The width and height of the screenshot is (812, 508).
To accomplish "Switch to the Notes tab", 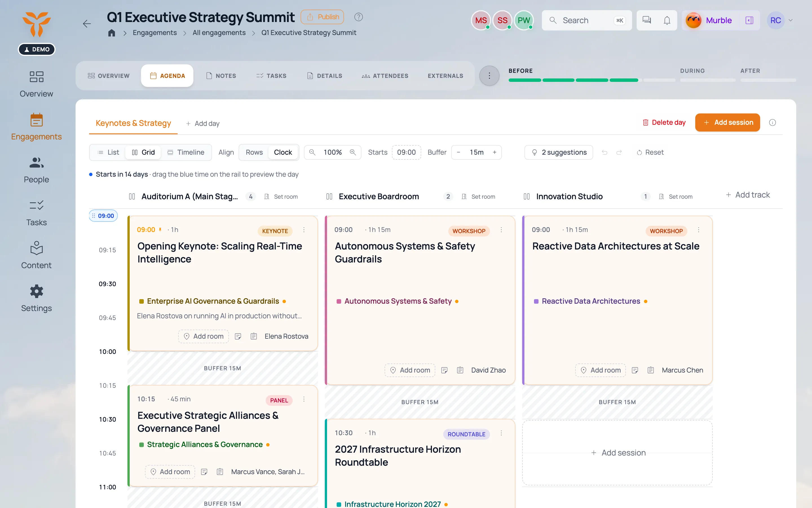I will click(221, 76).
